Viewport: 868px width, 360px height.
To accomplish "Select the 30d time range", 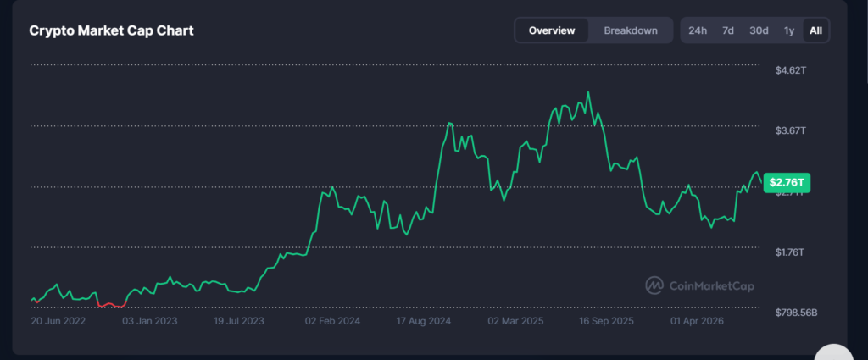I will [x=759, y=30].
